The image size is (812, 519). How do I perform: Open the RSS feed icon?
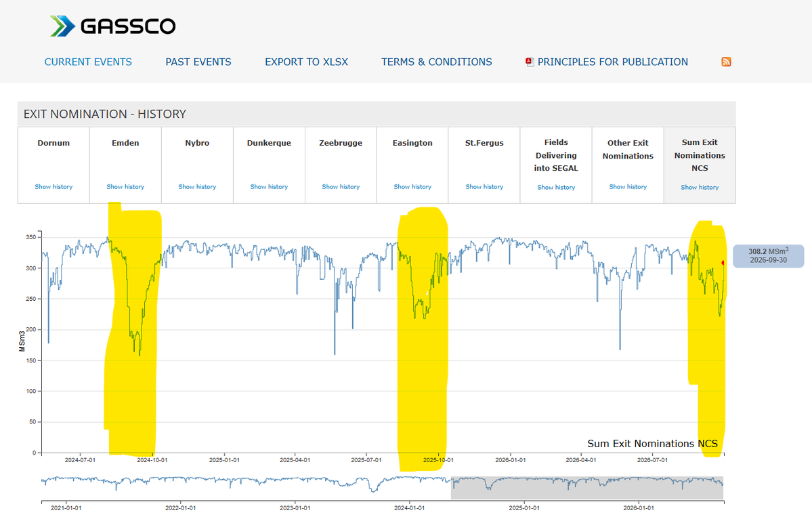726,62
